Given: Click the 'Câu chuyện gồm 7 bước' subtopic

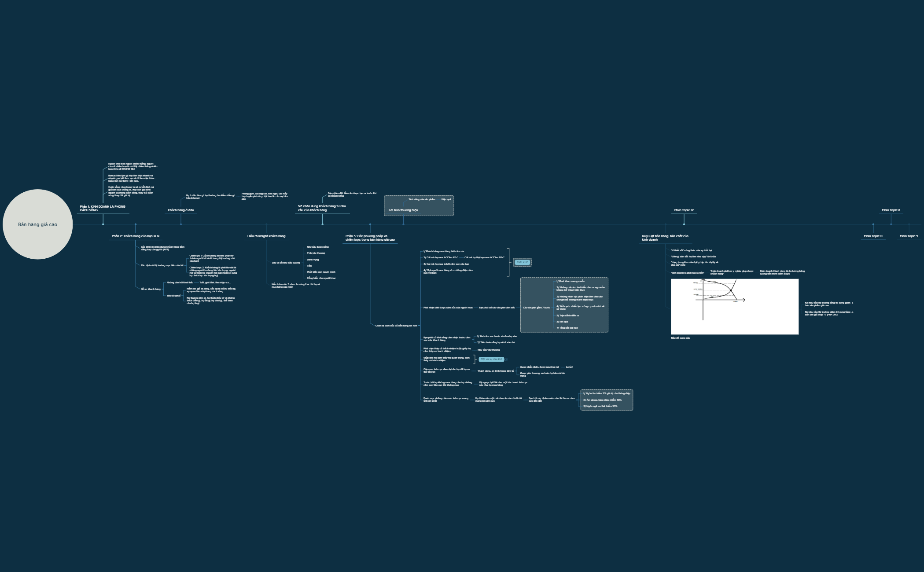Looking at the screenshot, I should 536,308.
